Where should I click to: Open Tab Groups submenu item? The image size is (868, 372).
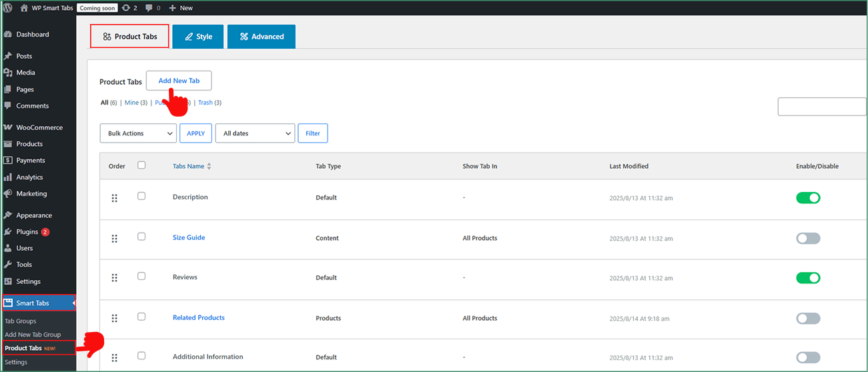(x=21, y=321)
